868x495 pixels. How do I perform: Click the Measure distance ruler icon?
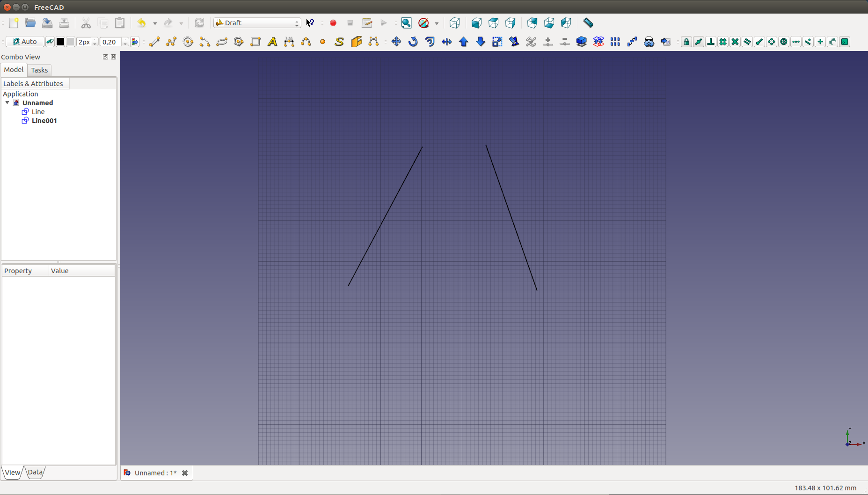[588, 23]
